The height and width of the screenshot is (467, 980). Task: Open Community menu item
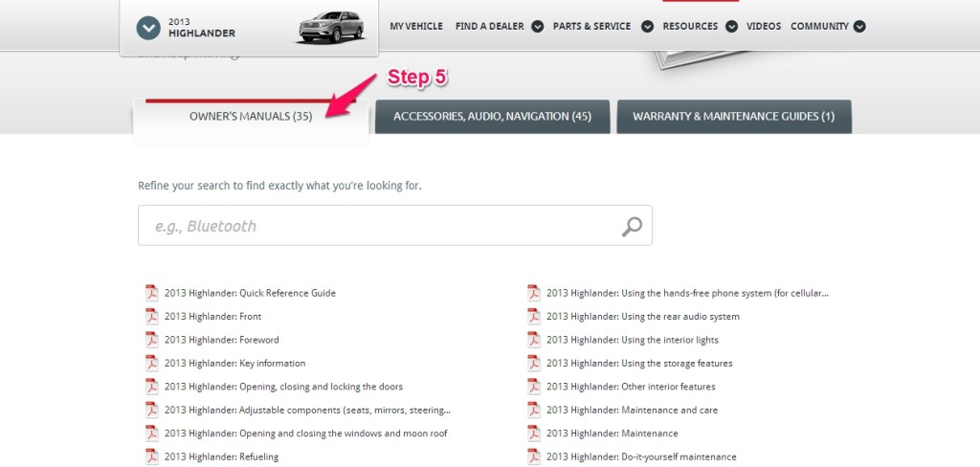point(819,26)
